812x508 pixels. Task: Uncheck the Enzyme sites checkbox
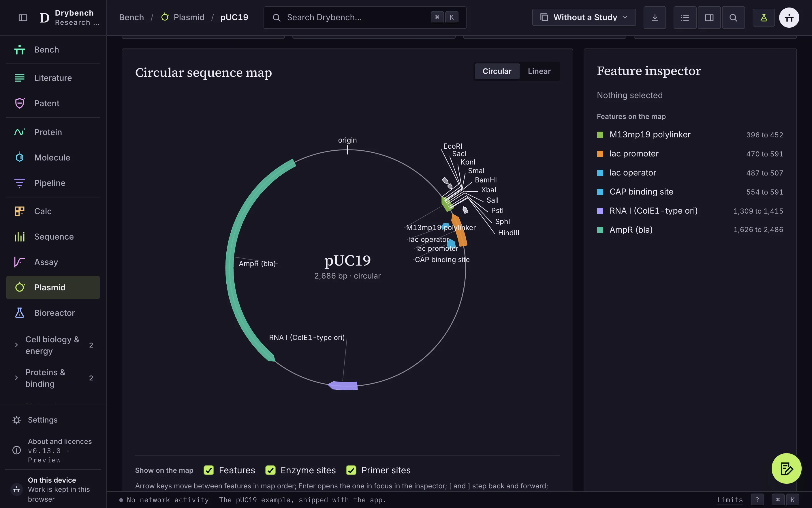click(270, 470)
